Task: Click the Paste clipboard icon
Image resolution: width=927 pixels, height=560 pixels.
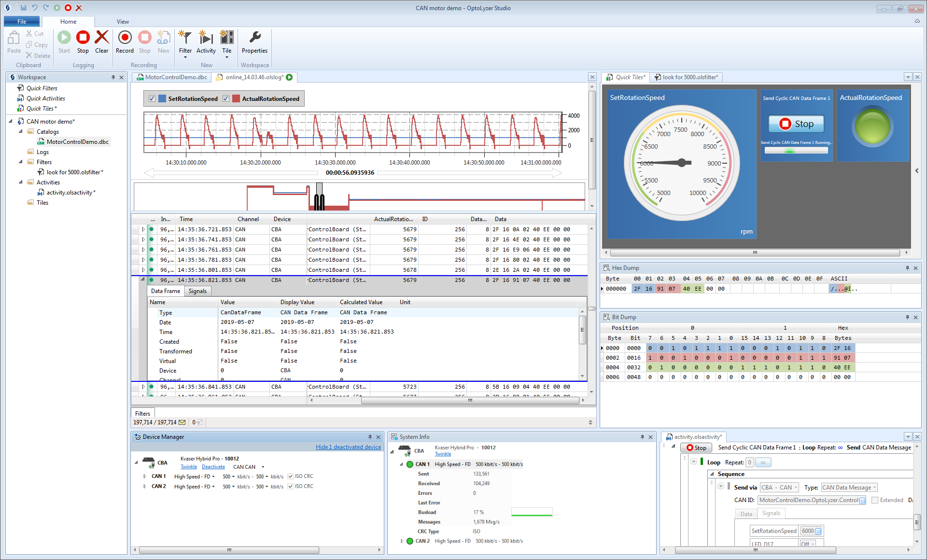Action: pyautogui.click(x=14, y=38)
